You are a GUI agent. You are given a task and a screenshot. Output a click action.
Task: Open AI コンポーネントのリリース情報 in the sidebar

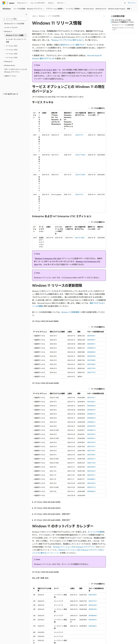click(x=16, y=40)
